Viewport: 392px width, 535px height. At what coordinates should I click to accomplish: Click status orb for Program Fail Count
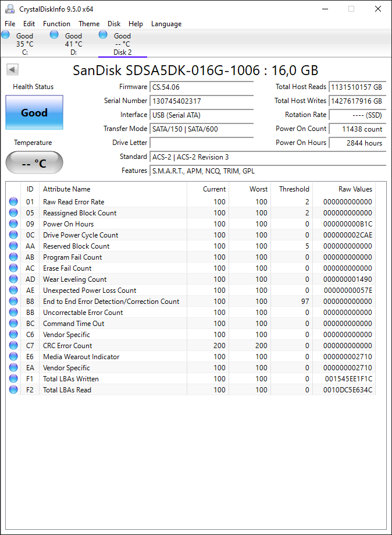tap(13, 257)
